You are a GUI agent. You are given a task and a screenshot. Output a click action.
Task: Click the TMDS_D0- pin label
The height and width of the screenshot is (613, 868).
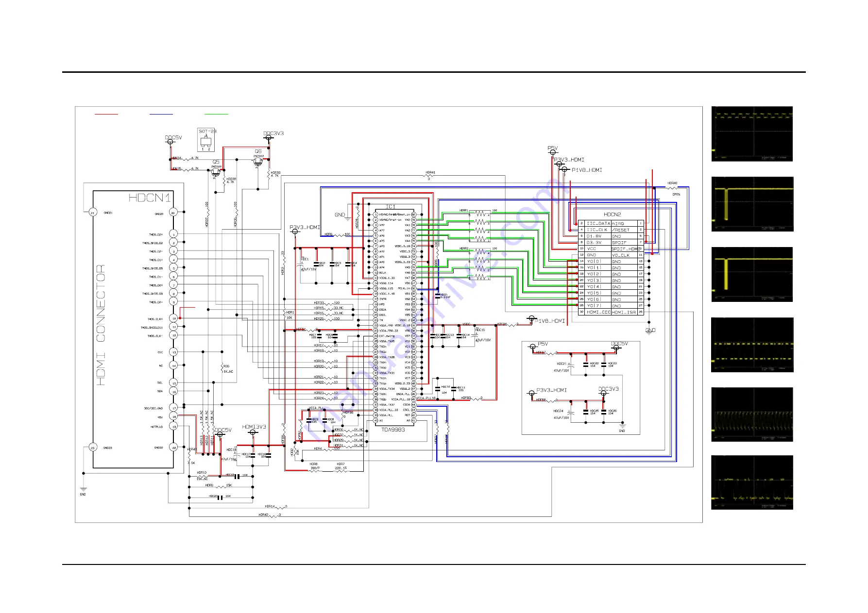coord(156,302)
